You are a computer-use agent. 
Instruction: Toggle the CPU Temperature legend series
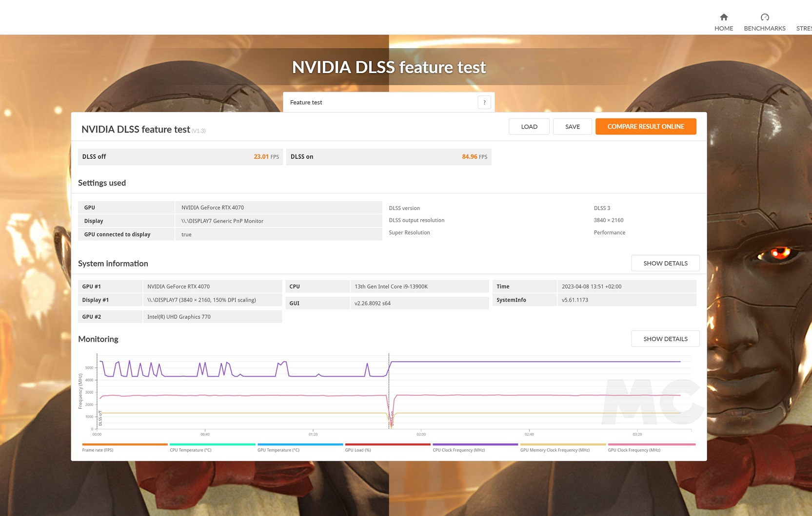click(191, 450)
